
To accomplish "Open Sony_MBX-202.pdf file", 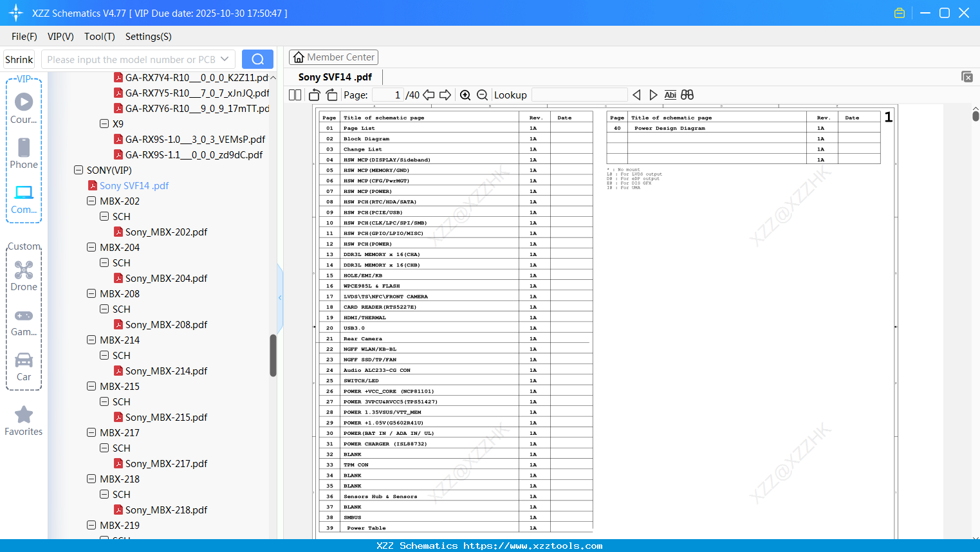I will tap(166, 232).
